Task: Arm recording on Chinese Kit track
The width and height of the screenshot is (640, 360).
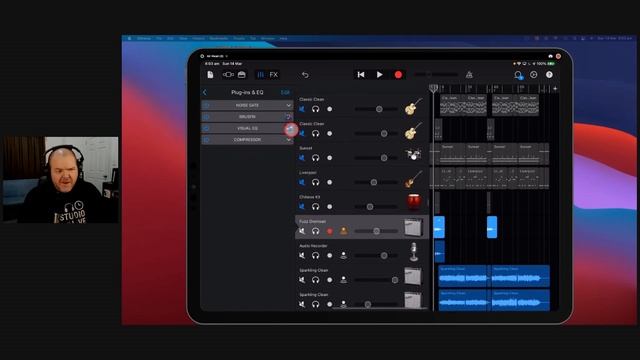Action: [329, 207]
